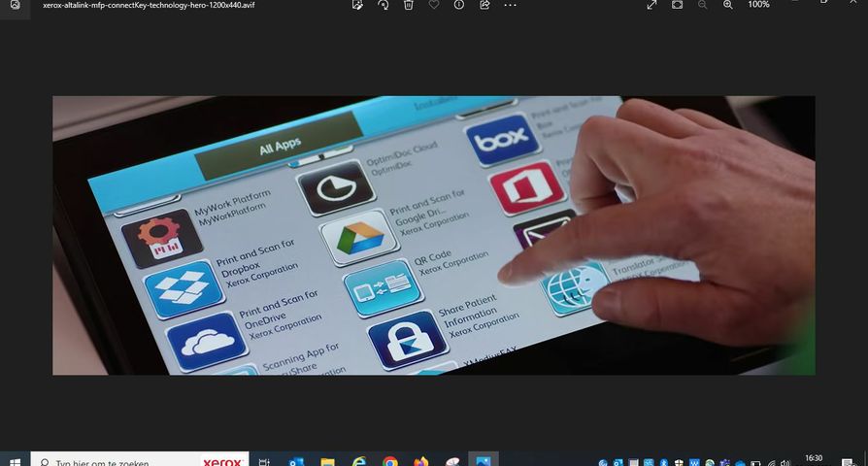Screen dimensions: 868x466
Task: Open Google Chrome from the taskbar
Action: click(390, 462)
